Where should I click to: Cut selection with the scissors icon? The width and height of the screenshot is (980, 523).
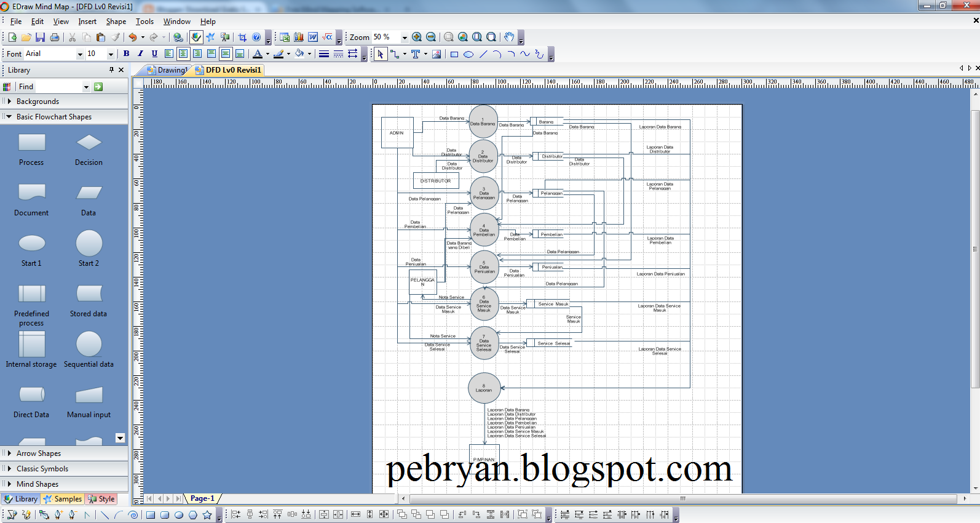[x=72, y=38]
